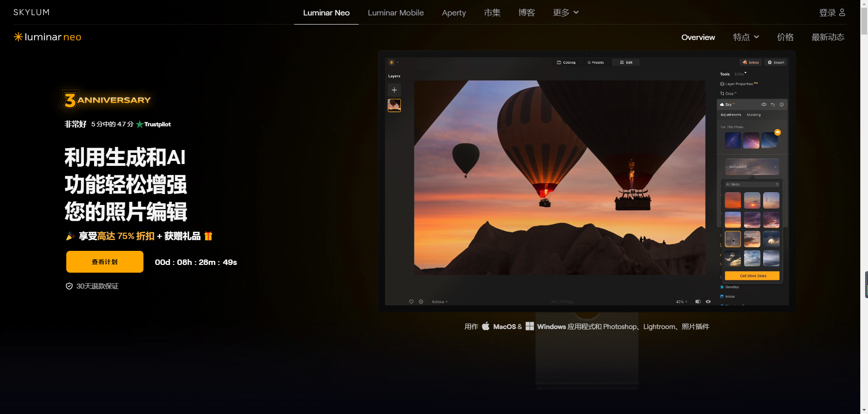Go to the 市集 page
The height and width of the screenshot is (414, 868).
coord(492,13)
